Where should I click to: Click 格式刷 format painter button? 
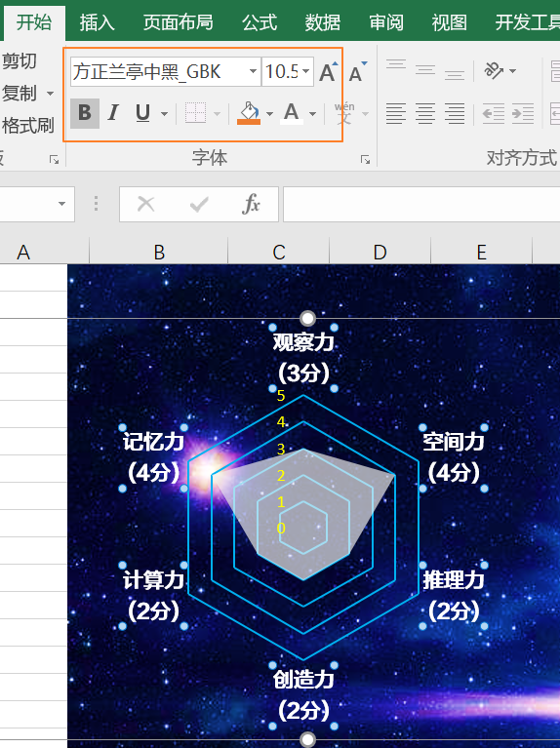point(27,126)
